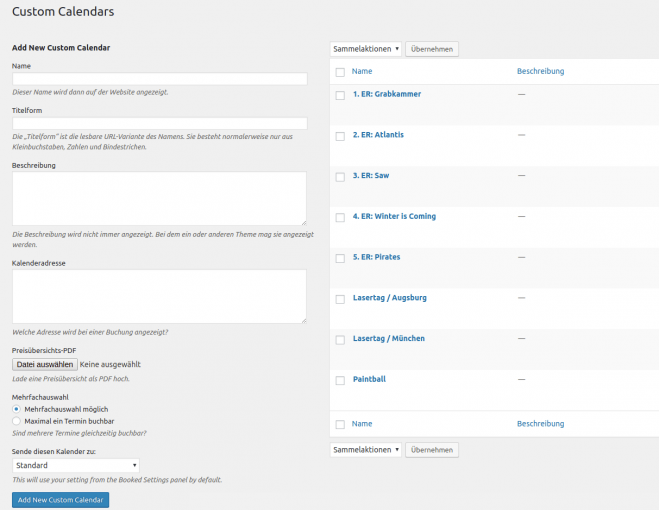The image size is (659, 510).
Task: Click the top Übernehmen button
Action: (x=432, y=48)
